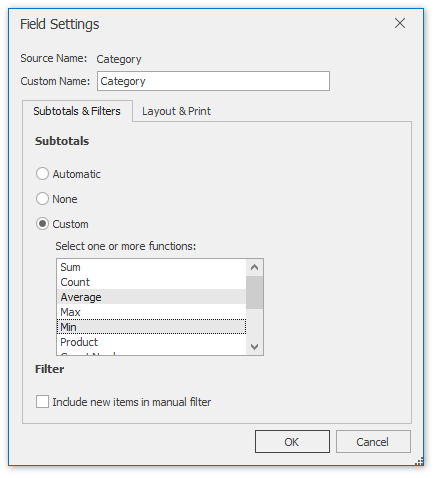Click the functions list scroll down arrow

(x=255, y=347)
